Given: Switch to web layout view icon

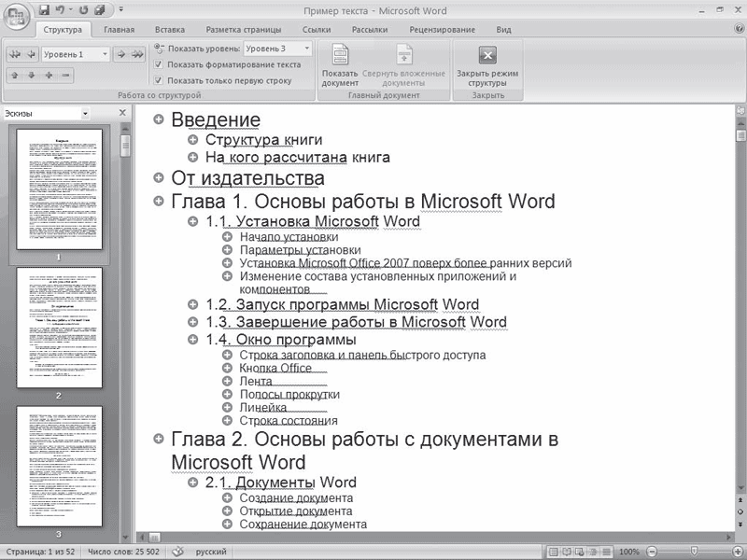Looking at the screenshot, I should click(579, 552).
